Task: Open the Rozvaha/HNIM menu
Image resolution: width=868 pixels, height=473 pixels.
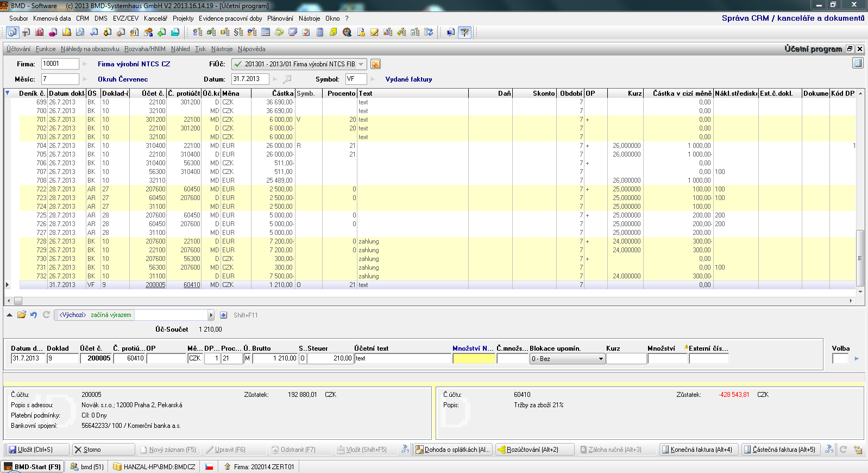Action: tap(145, 49)
